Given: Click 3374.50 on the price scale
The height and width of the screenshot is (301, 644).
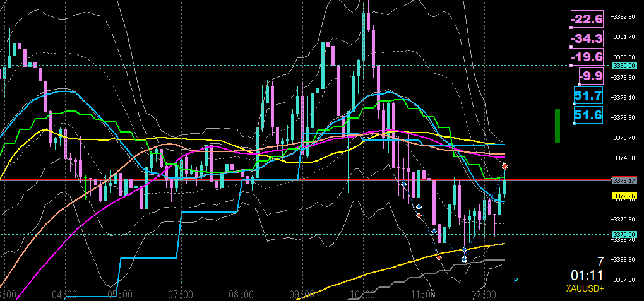Looking at the screenshot, I should 624,158.
